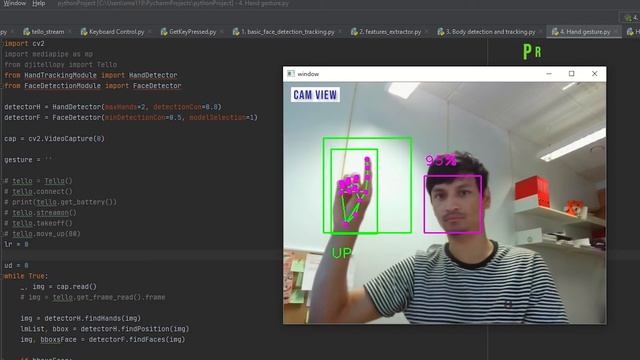Viewport: 640px width, 360px height.
Task: Close the tello_stream tab
Action: (70, 31)
